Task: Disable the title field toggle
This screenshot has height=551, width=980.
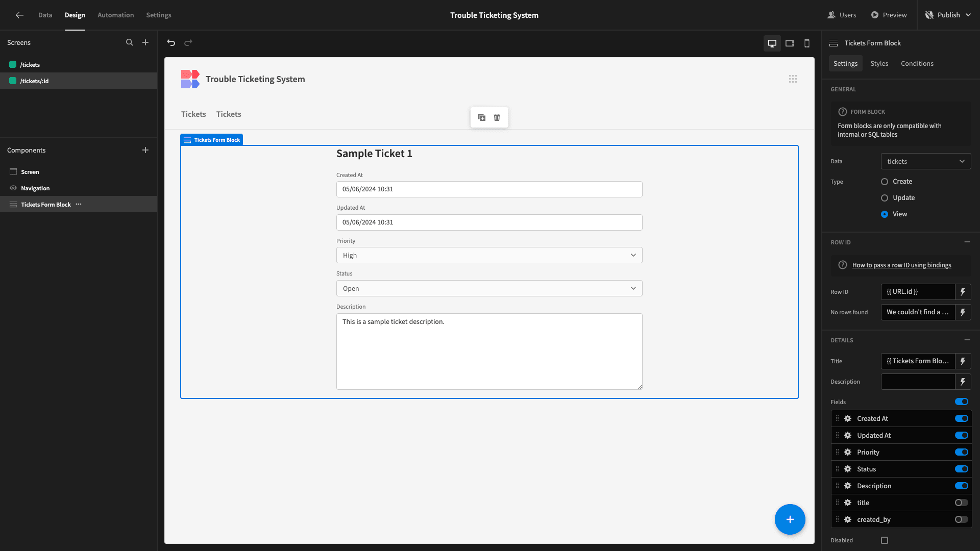Action: (x=962, y=502)
